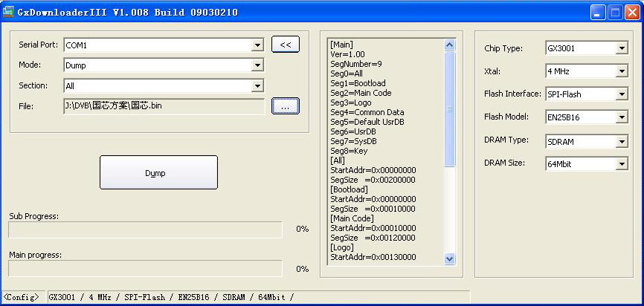
Task: Click the Ver=1.00 line
Action: click(x=347, y=54)
